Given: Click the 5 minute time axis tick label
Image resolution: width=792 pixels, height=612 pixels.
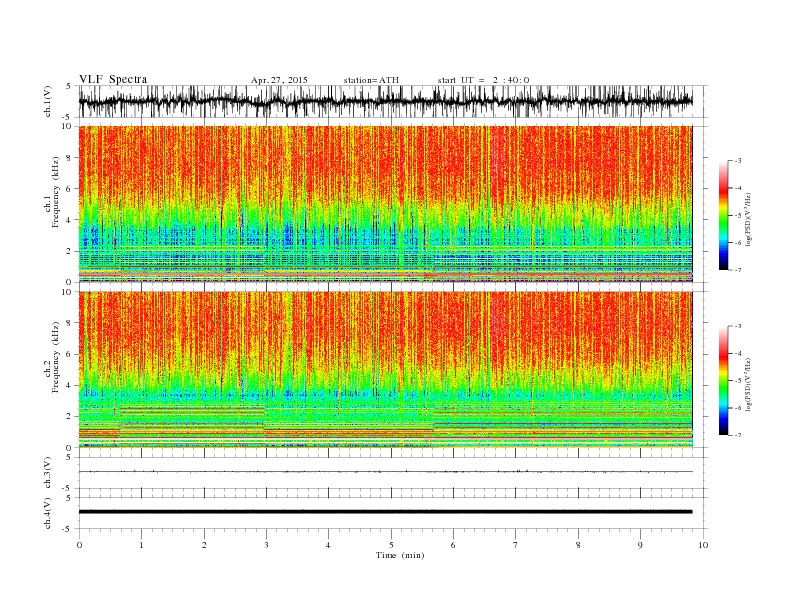Looking at the screenshot, I should pos(391,545).
